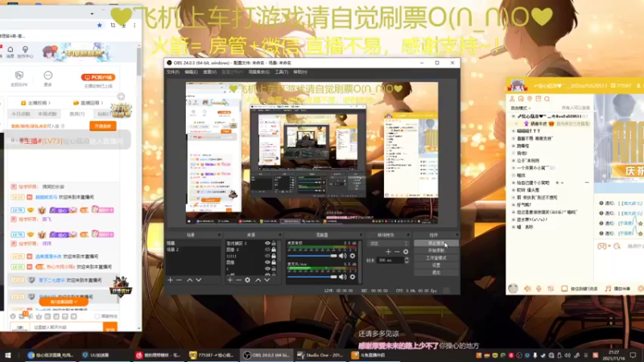644x362 pixels.
Task: Expand 主播投稿 chevron in browser page
Action: pyautogui.click(x=50, y=103)
